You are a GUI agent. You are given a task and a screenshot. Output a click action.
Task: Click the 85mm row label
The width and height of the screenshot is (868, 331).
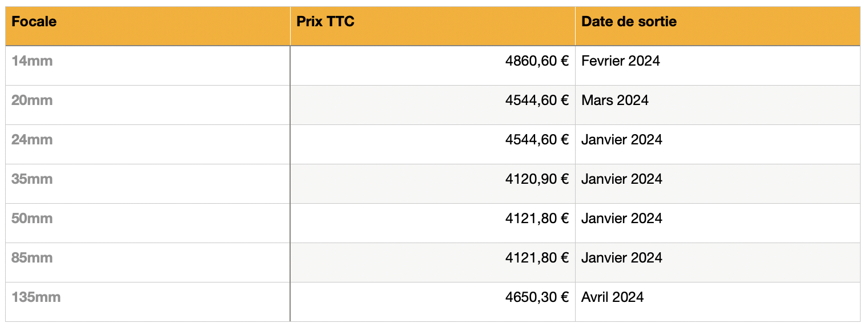[32, 258]
